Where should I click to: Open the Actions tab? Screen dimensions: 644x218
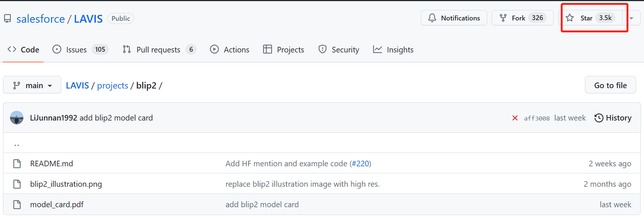pos(230,49)
